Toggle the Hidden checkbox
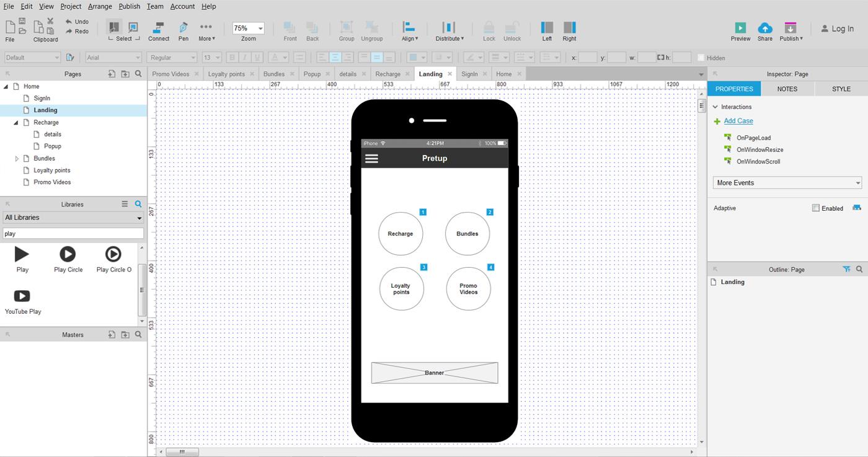868x457 pixels. [701, 58]
